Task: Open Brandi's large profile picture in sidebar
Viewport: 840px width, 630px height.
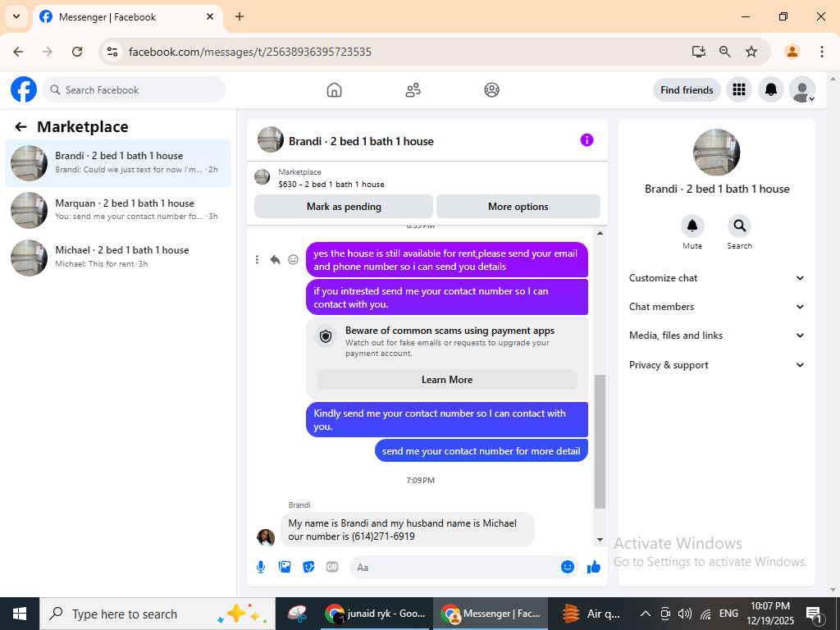Action: 716,152
